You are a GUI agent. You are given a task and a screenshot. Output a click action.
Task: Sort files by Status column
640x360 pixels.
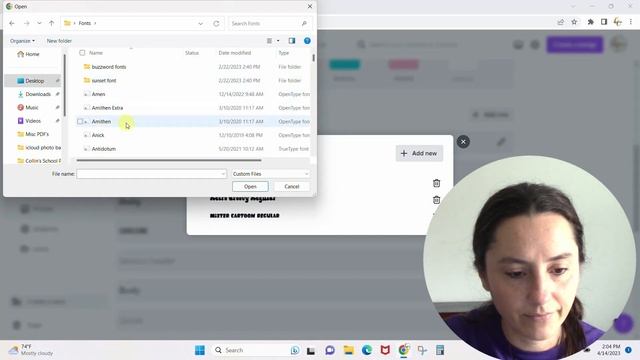[x=192, y=53]
